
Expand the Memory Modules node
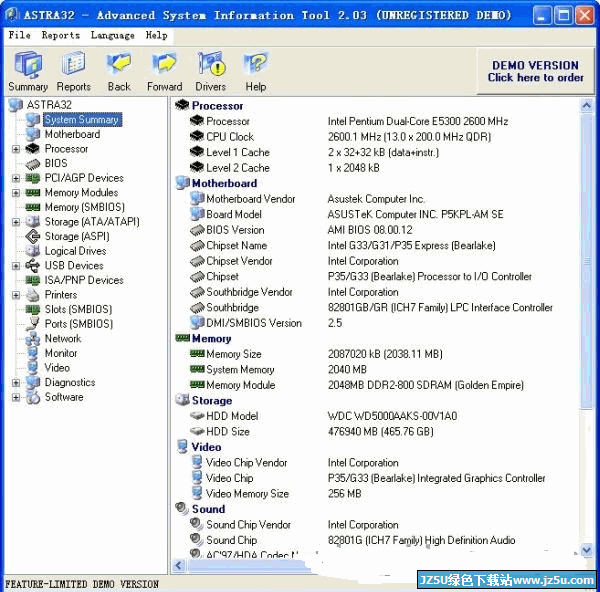coord(16,193)
